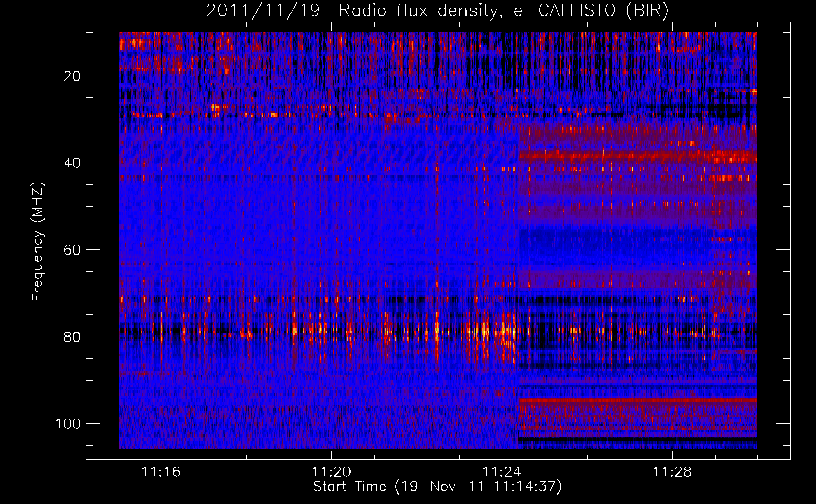
Task: Select the 20 MHz frequency tick label
Action: (73, 76)
